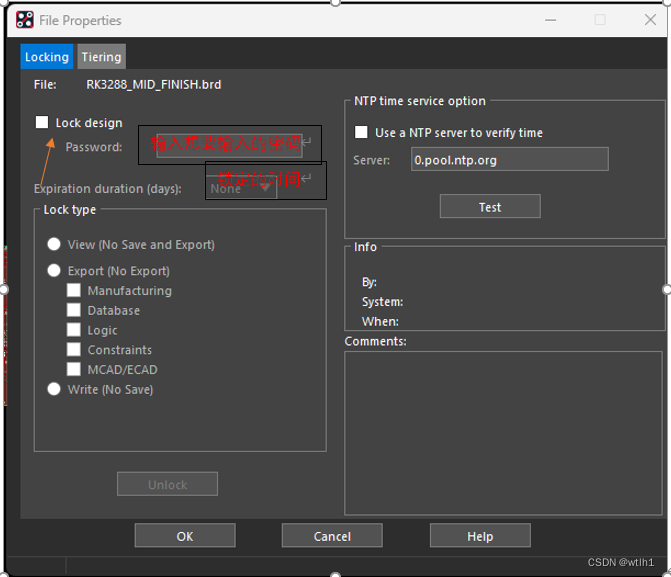The image size is (671, 577).
Task: Check the MCAD/ECAD export option
Action: click(74, 369)
